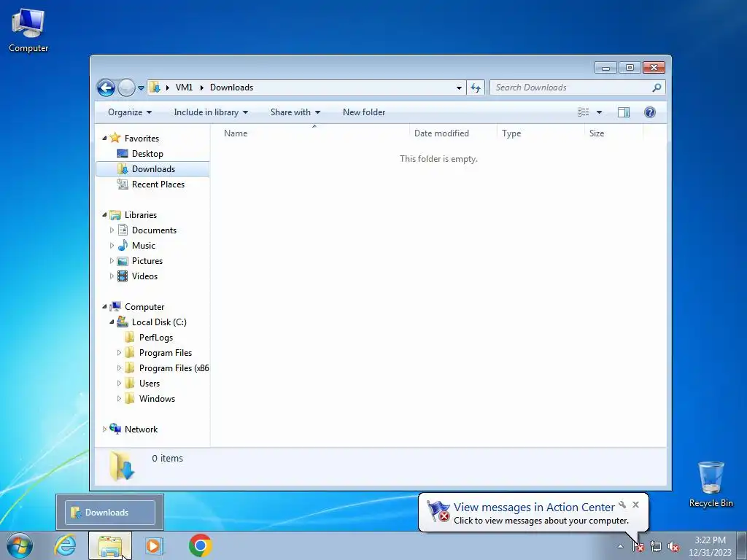Open Explorer Help
This screenshot has width=747, height=560.
pos(650,112)
